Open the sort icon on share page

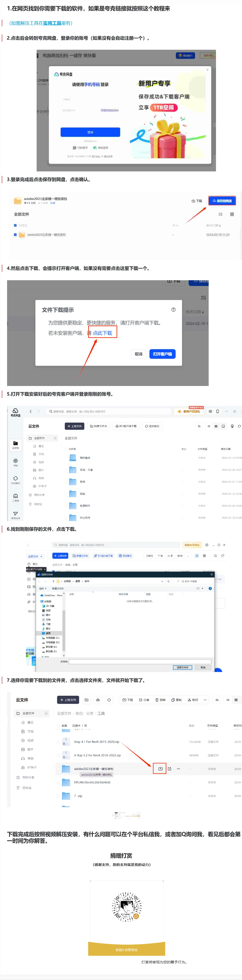(x=220, y=214)
